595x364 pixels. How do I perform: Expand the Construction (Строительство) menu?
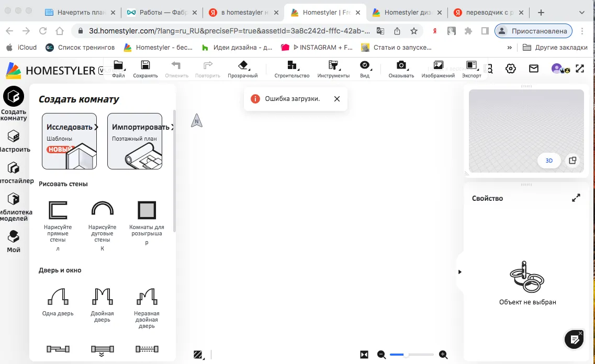[292, 68]
